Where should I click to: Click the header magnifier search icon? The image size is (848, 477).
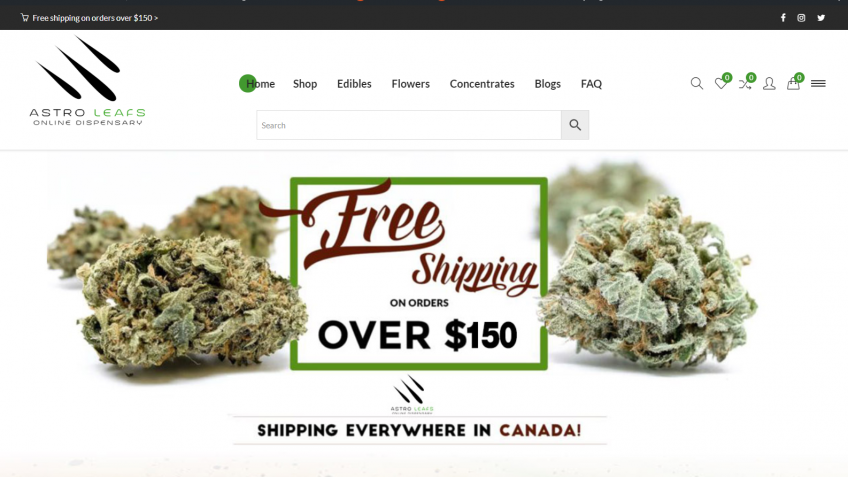697,83
